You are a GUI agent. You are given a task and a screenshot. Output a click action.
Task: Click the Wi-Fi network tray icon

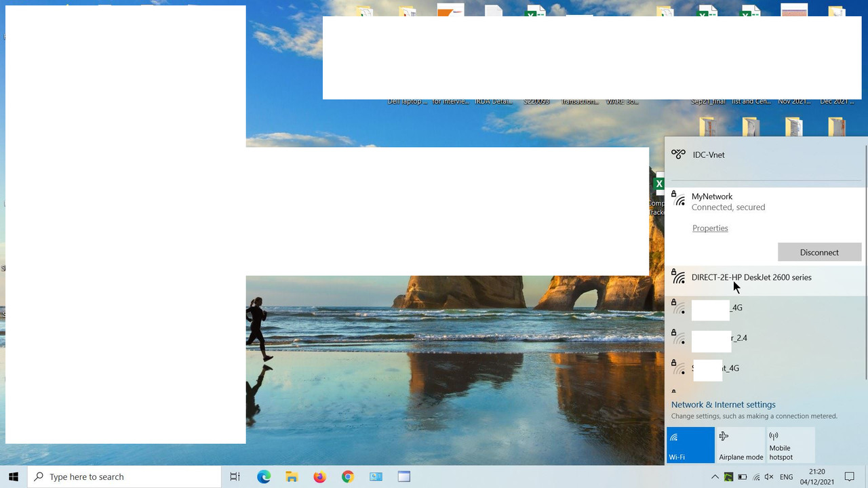(x=756, y=477)
